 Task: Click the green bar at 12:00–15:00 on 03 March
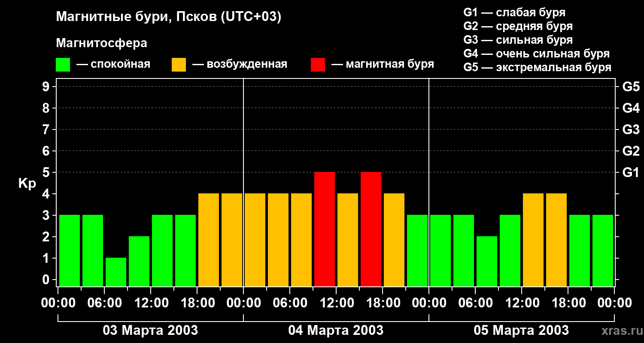[x=162, y=250]
